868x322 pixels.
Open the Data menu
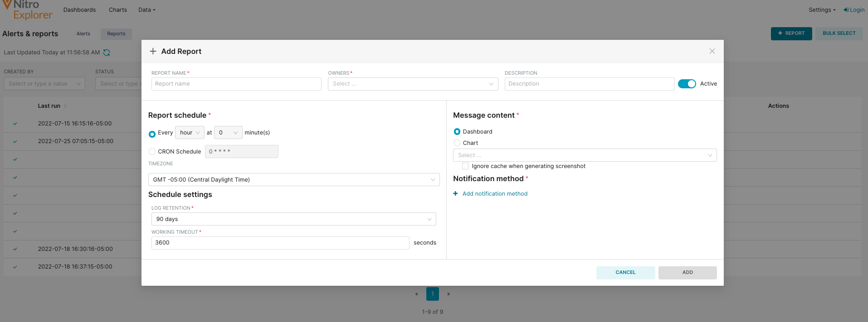pyautogui.click(x=146, y=10)
